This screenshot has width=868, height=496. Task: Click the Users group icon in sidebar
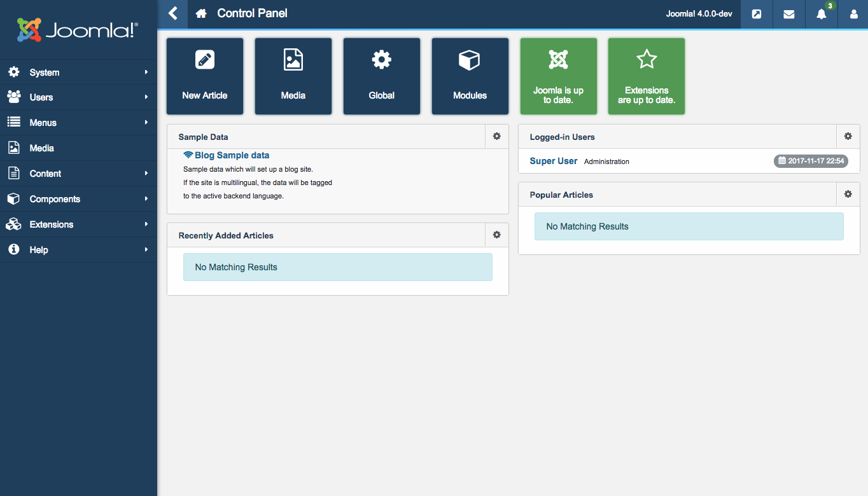13,97
